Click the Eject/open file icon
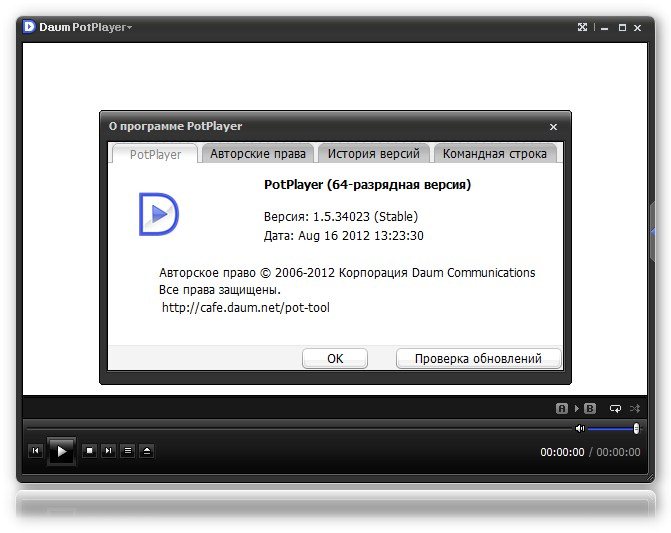671x533 pixels. click(x=147, y=450)
